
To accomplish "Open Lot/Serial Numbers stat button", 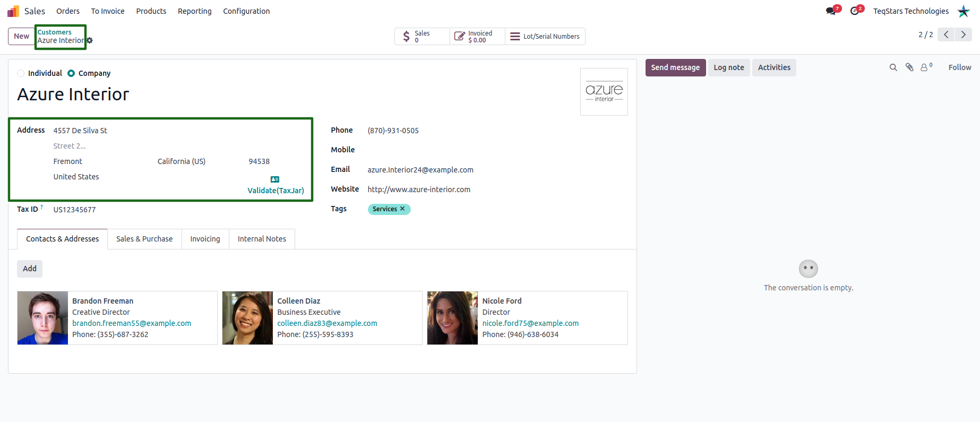I will coord(545,36).
